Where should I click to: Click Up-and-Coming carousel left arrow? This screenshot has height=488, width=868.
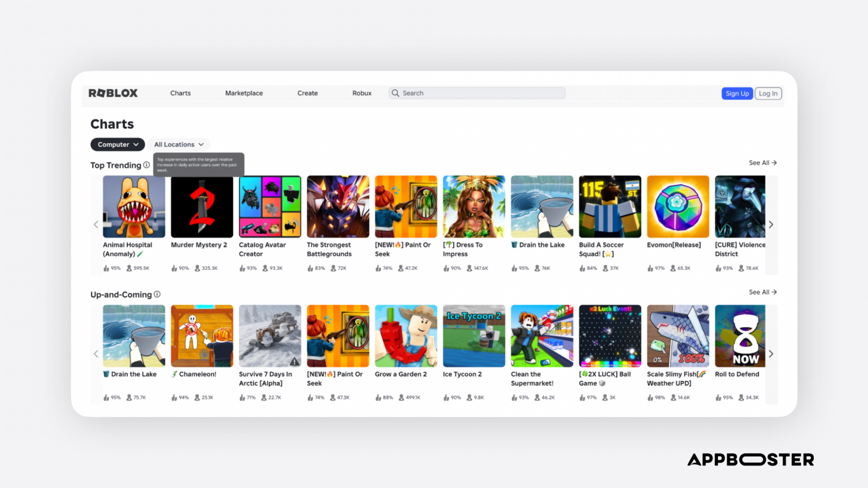click(96, 354)
